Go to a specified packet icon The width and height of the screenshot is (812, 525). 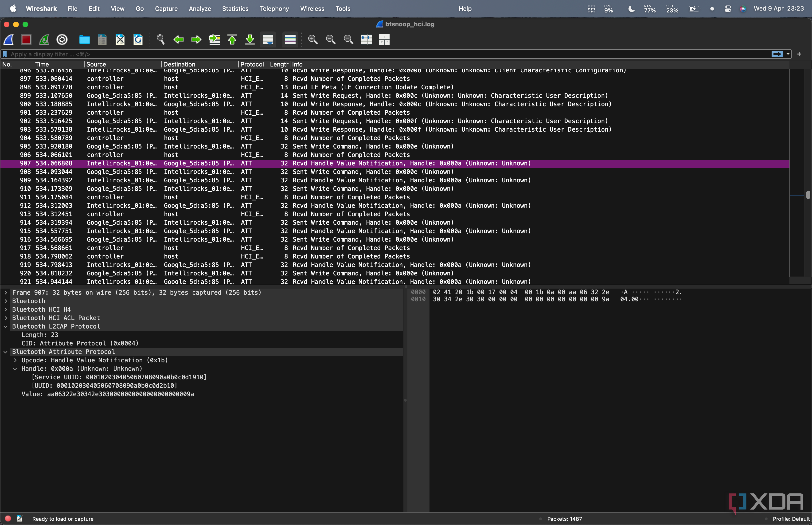point(214,39)
